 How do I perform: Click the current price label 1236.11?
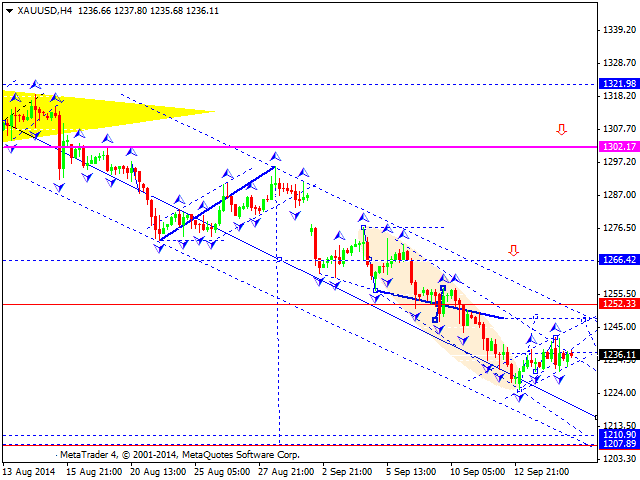pyautogui.click(x=619, y=354)
